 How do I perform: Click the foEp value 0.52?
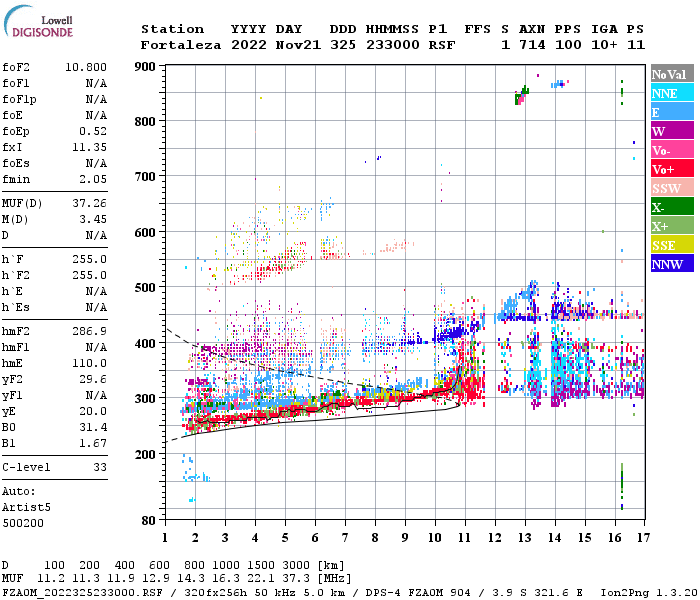tap(93, 131)
